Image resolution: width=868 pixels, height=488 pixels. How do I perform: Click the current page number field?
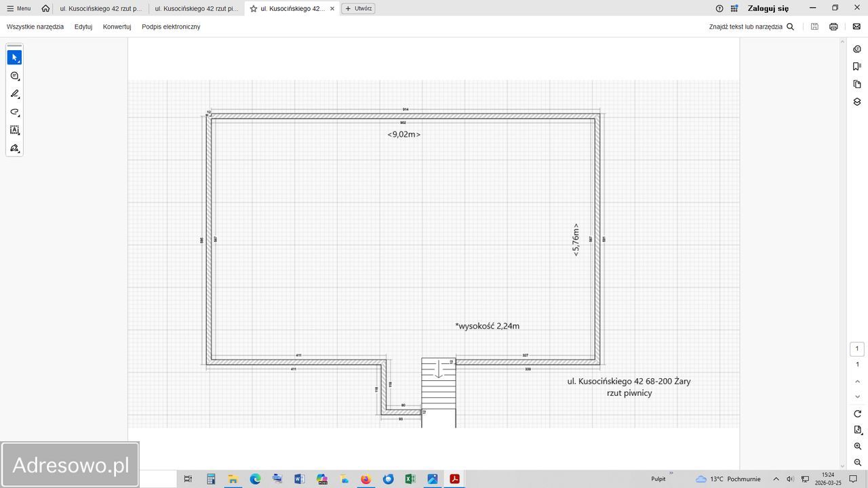[x=856, y=349]
